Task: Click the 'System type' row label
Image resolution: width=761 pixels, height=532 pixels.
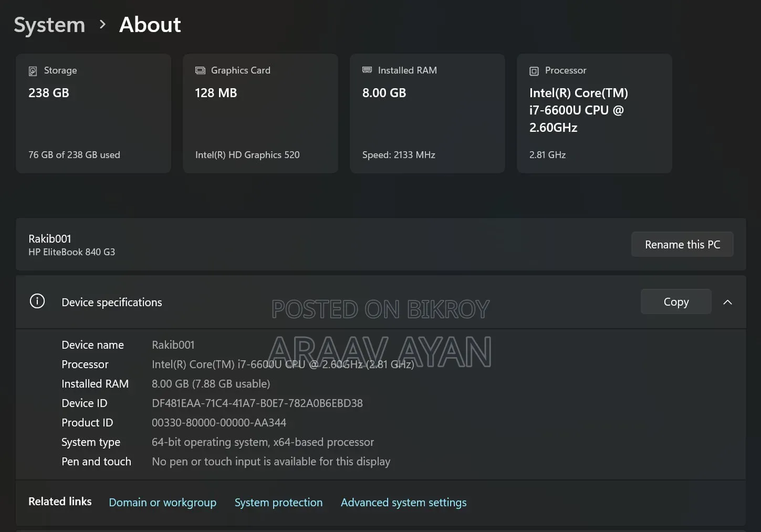Action: [91, 442]
